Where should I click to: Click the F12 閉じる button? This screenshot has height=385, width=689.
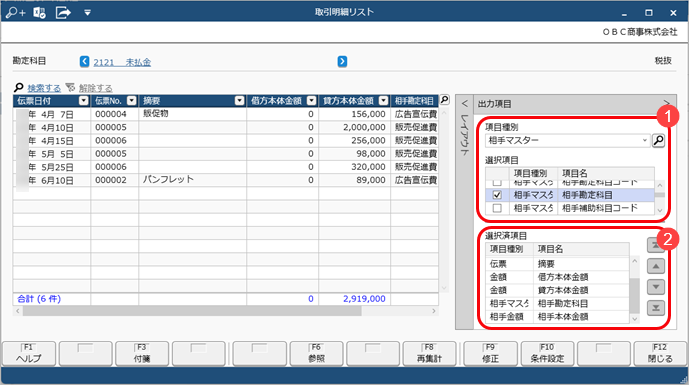click(660, 354)
